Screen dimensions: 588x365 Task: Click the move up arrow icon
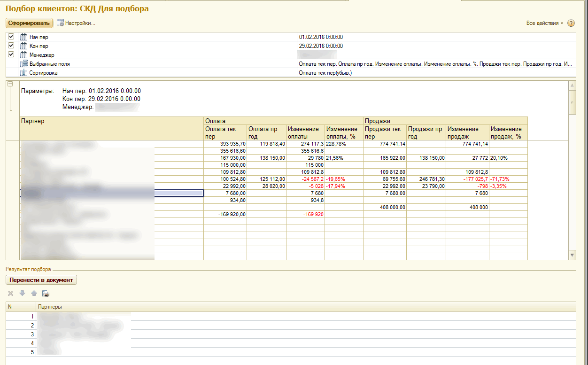click(33, 294)
